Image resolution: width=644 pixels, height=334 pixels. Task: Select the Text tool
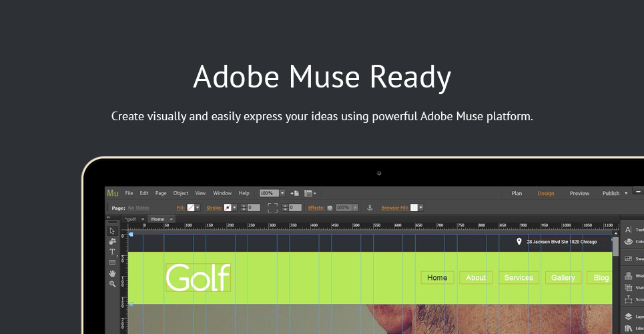112,252
